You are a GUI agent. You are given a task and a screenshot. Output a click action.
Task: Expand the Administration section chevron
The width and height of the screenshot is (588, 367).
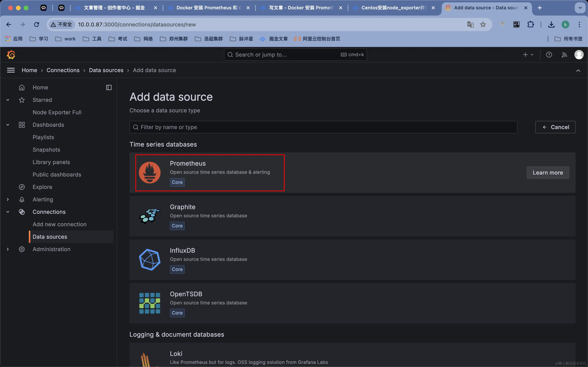point(8,249)
